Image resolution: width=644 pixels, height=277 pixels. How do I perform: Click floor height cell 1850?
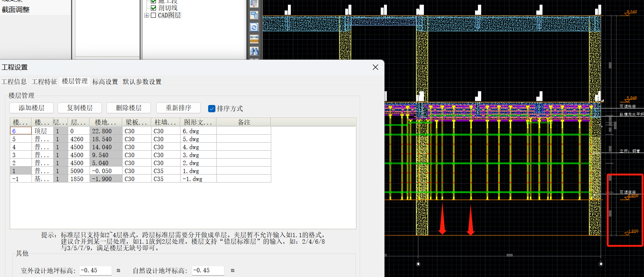(79, 179)
